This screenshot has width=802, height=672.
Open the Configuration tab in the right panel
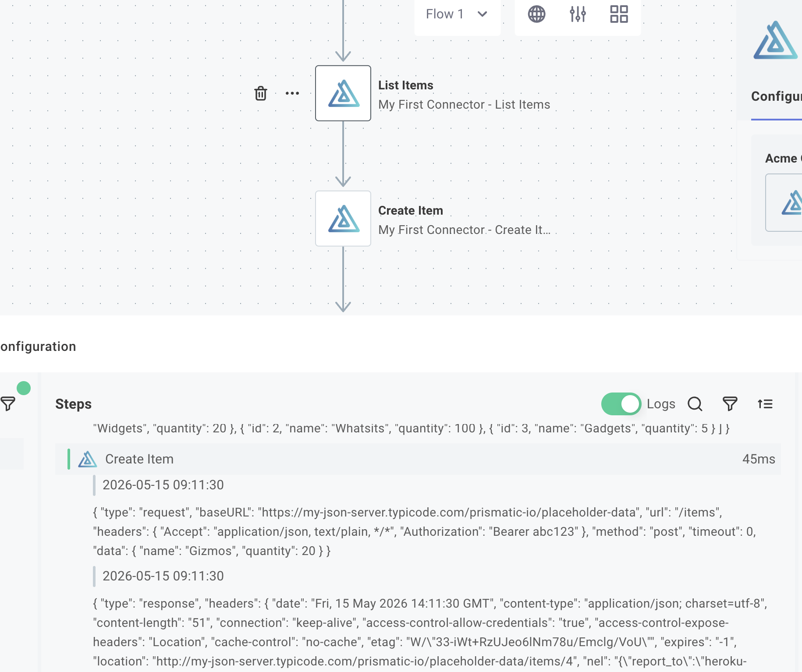pos(777,96)
